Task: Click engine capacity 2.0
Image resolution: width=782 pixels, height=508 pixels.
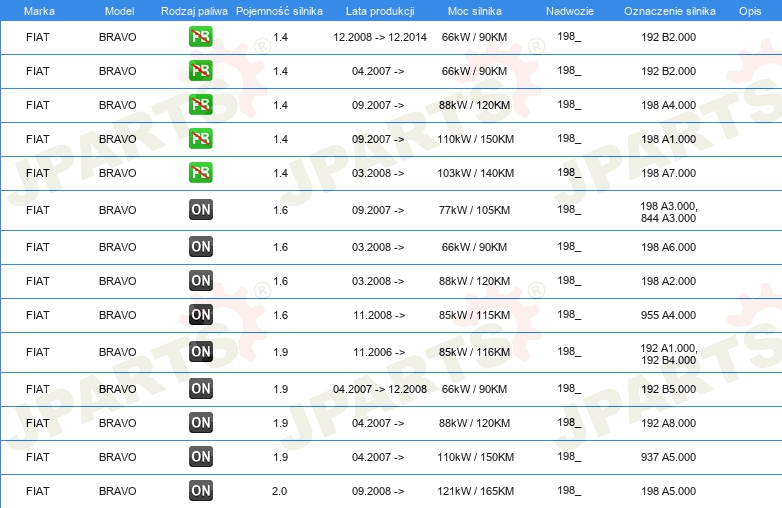Action: point(279,491)
